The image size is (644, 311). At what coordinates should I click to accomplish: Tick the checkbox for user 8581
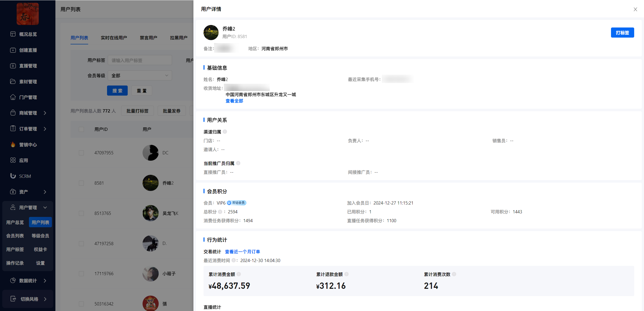pos(81,183)
